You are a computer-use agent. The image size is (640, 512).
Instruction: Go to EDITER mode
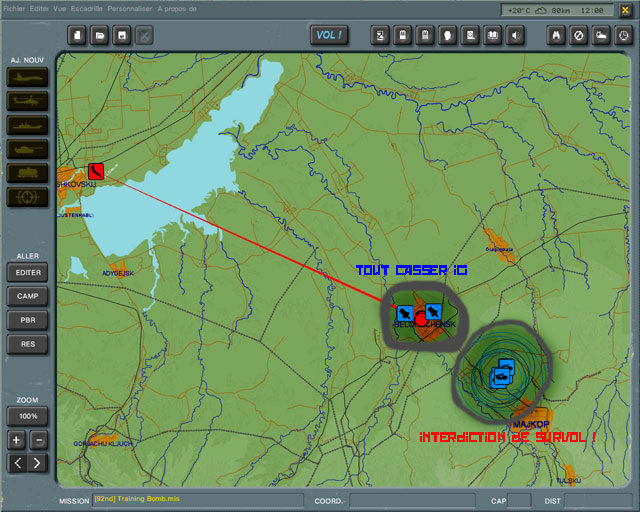coord(27,272)
